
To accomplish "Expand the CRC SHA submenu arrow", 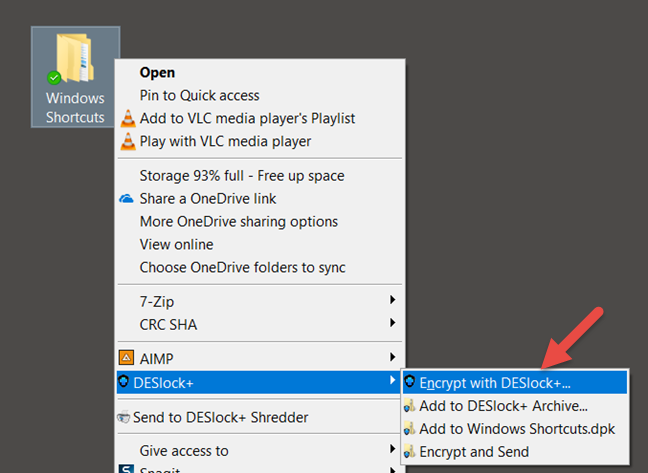I will pyautogui.click(x=392, y=323).
